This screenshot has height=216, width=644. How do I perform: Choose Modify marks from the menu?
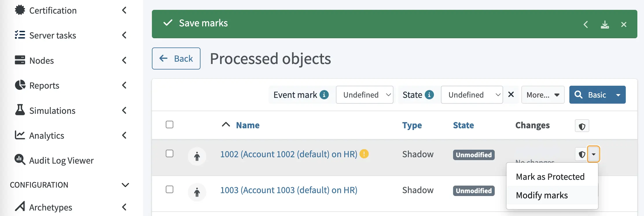pos(542,195)
